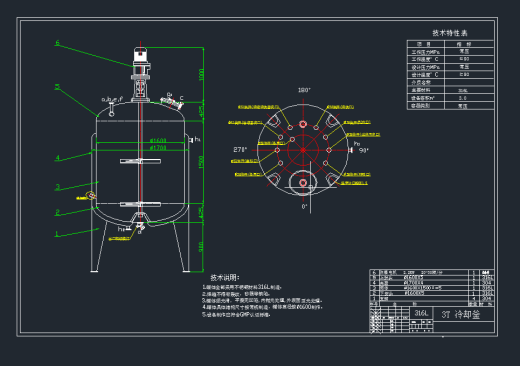
Task: Select the 1000 height dimension text
Action: coord(201,75)
